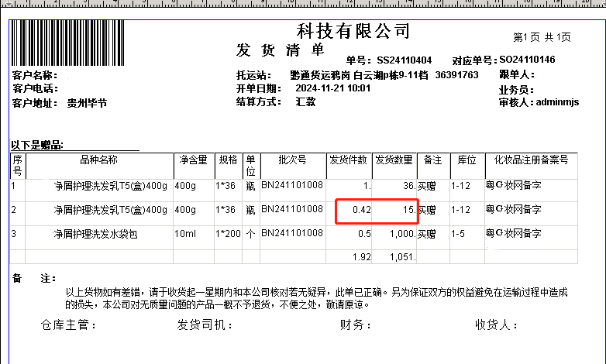Click the customer address 贵州毕节
This screenshot has height=364, width=606.
tap(87, 102)
